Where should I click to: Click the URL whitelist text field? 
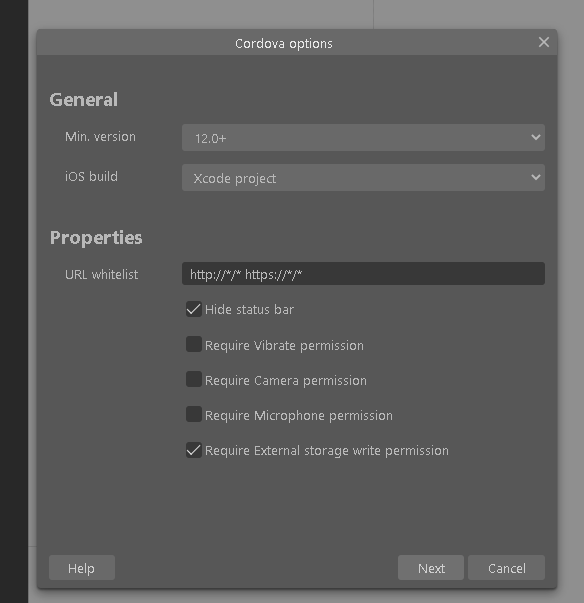click(x=363, y=274)
